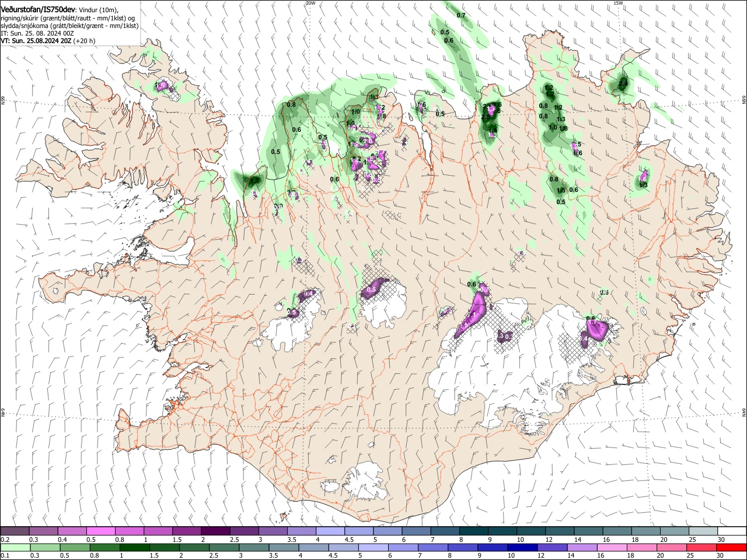Pick lower legend swatch between 2 and 2.5
Viewport: 747px width, 560px height.
click(x=194, y=547)
